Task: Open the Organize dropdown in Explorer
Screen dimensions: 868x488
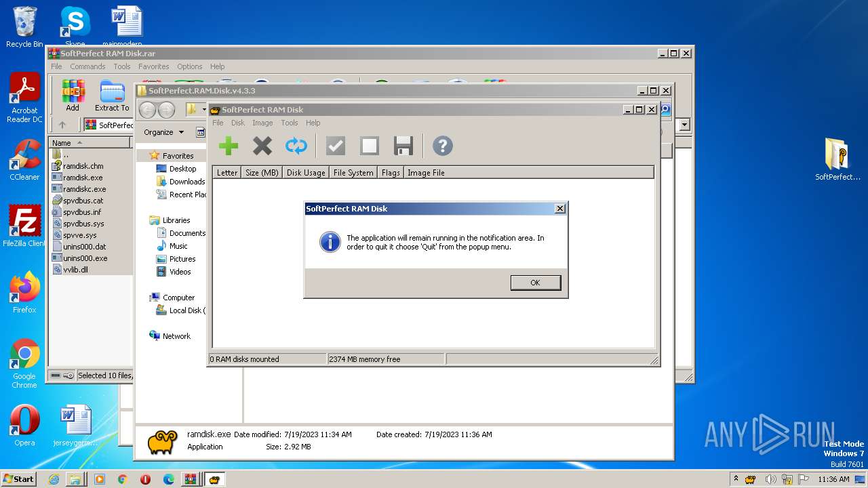Action: click(x=163, y=132)
